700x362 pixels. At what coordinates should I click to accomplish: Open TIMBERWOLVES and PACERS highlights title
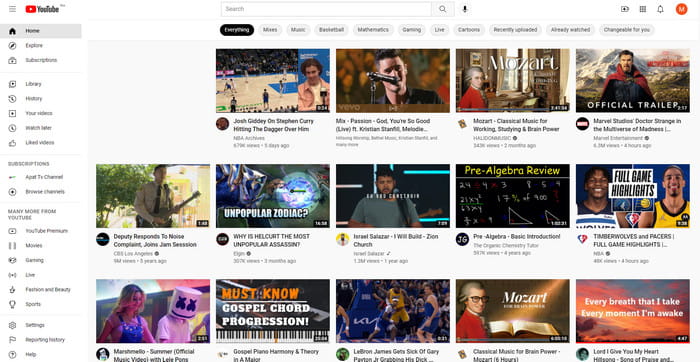click(633, 241)
